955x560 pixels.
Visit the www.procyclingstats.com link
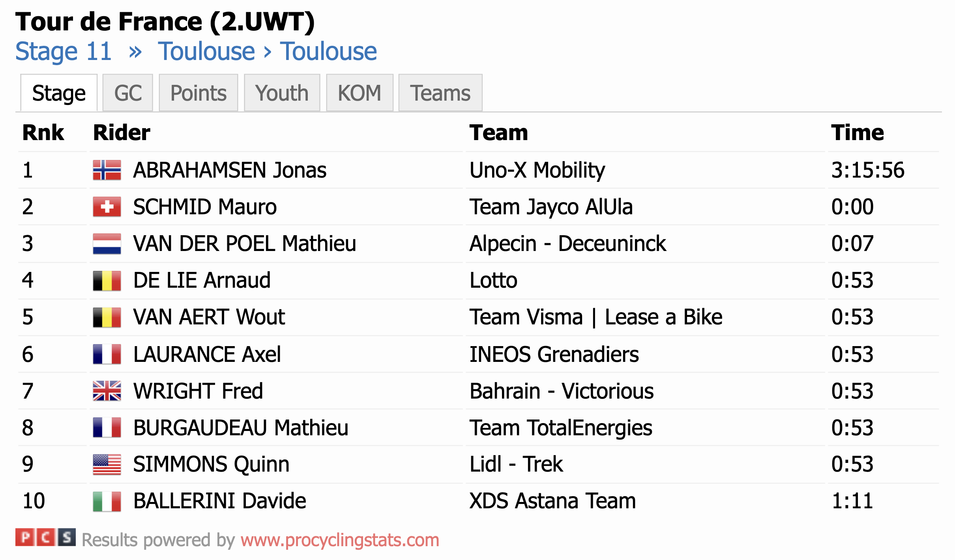(x=340, y=540)
